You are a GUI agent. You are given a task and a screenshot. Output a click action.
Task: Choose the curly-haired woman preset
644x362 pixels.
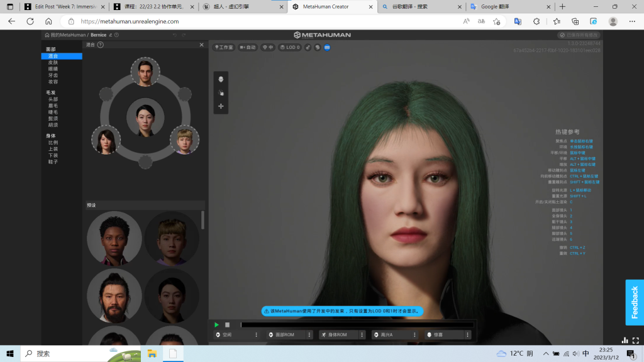(114, 238)
